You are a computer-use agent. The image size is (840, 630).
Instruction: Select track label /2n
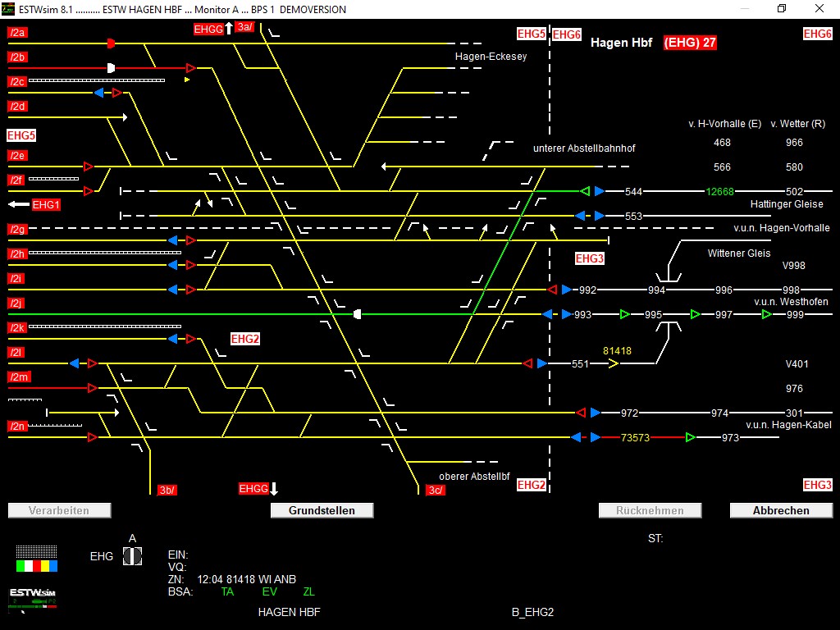click(x=18, y=427)
